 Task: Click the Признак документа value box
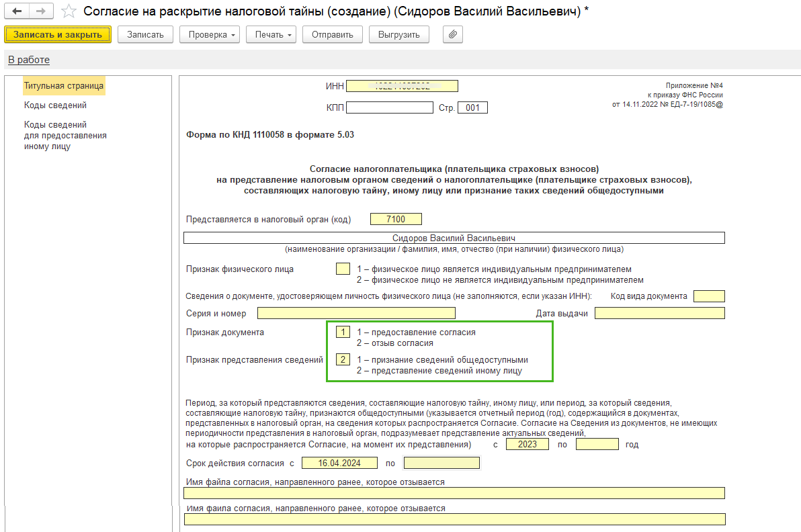click(343, 332)
